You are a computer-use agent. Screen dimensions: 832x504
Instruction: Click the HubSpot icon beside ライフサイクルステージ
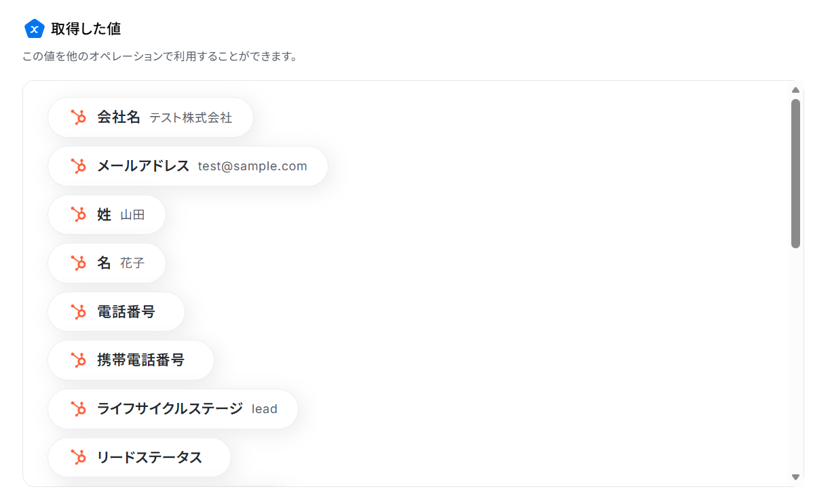(79, 409)
